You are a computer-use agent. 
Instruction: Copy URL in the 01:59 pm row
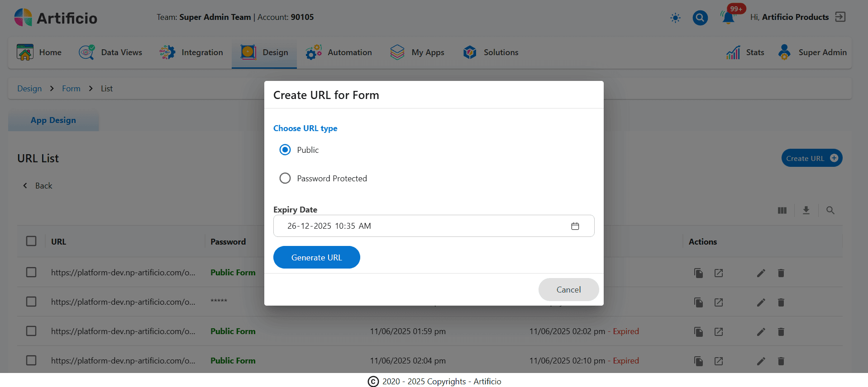(699, 332)
